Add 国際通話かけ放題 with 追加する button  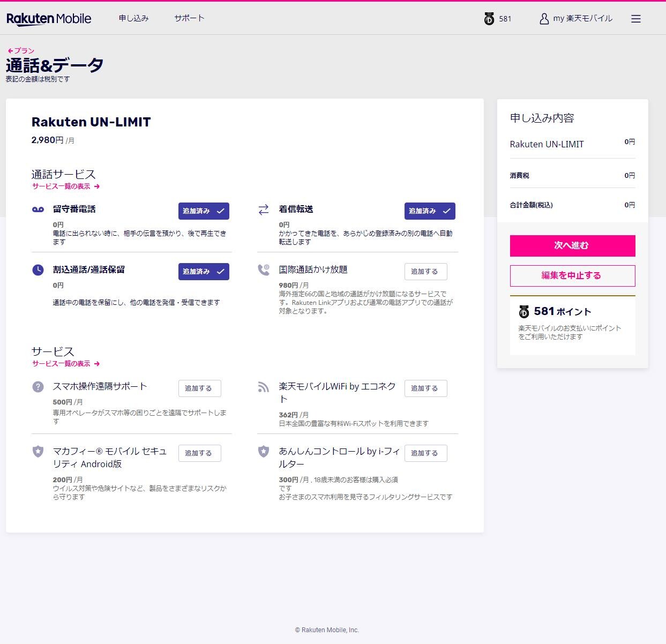coord(425,272)
